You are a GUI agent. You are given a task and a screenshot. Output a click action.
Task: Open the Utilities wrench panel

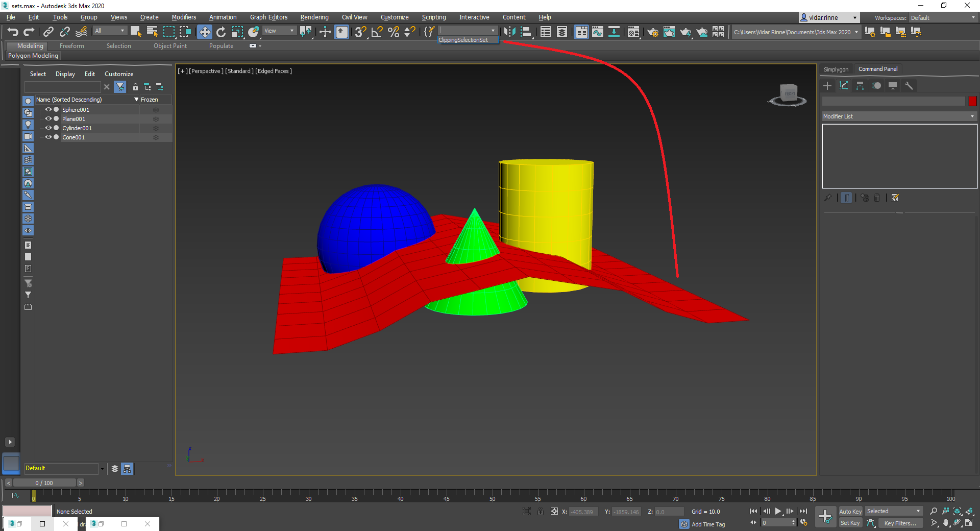pos(909,86)
